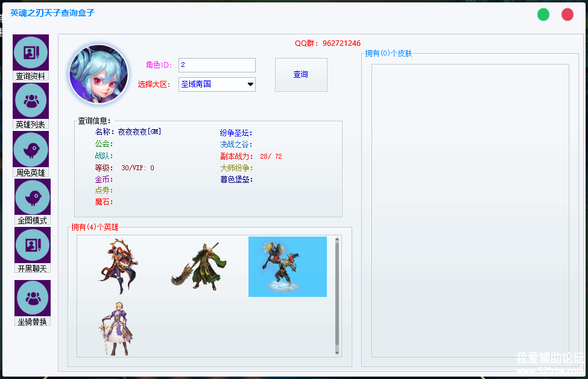Screen dimensions: 588x379
Task: Select the blonde hero in the purple dress
Action: 116,328
